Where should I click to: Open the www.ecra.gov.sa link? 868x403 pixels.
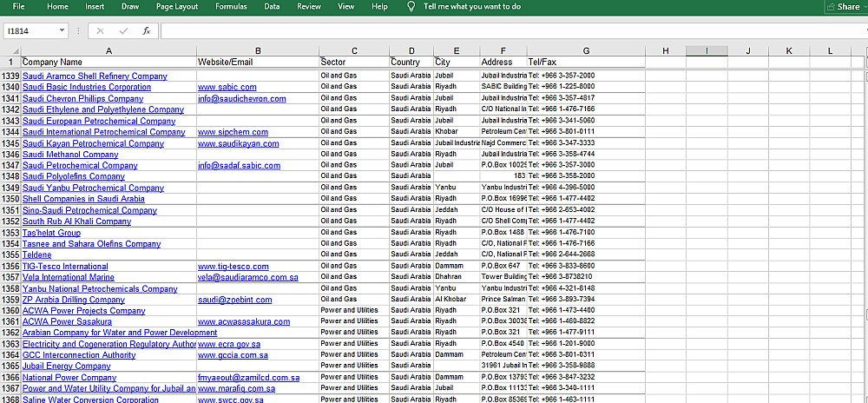click(x=229, y=344)
